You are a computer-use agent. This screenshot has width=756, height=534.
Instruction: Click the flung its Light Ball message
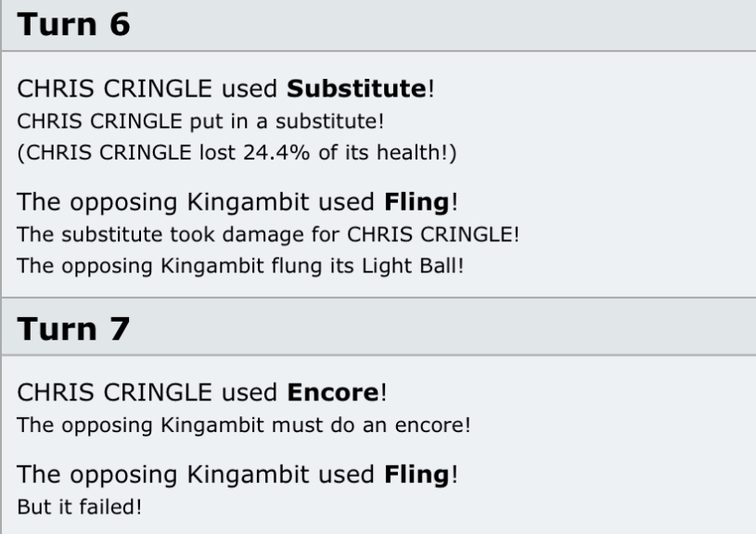240,266
